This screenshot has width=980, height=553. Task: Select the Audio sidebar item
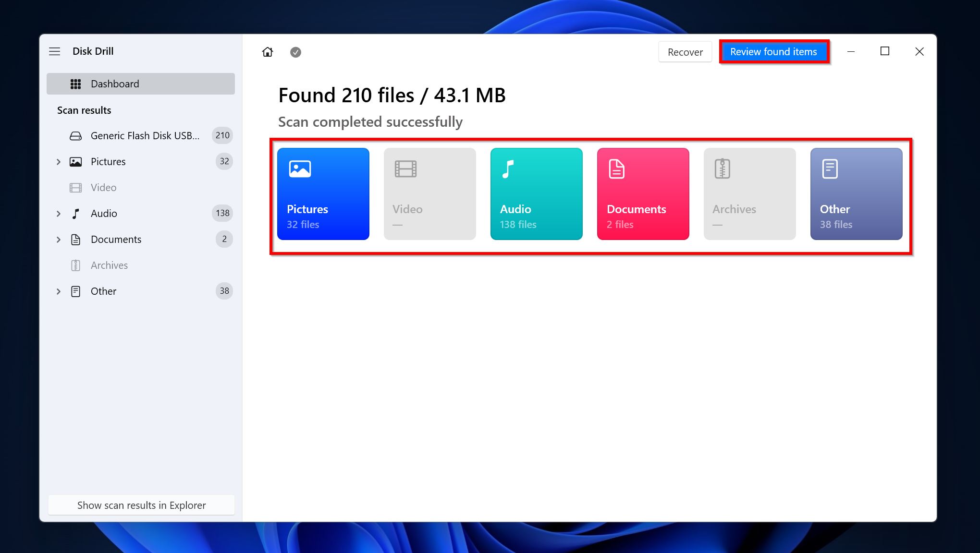tap(104, 213)
